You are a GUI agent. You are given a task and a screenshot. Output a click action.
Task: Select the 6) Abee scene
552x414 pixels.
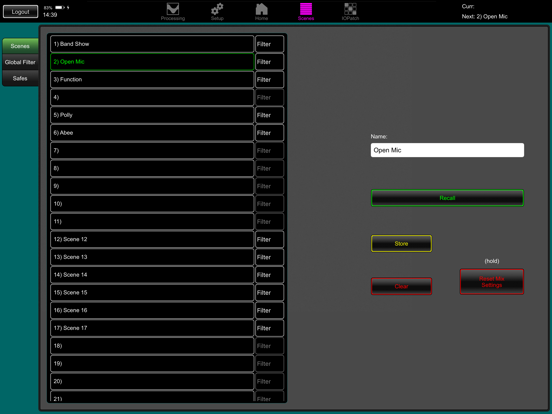click(152, 133)
